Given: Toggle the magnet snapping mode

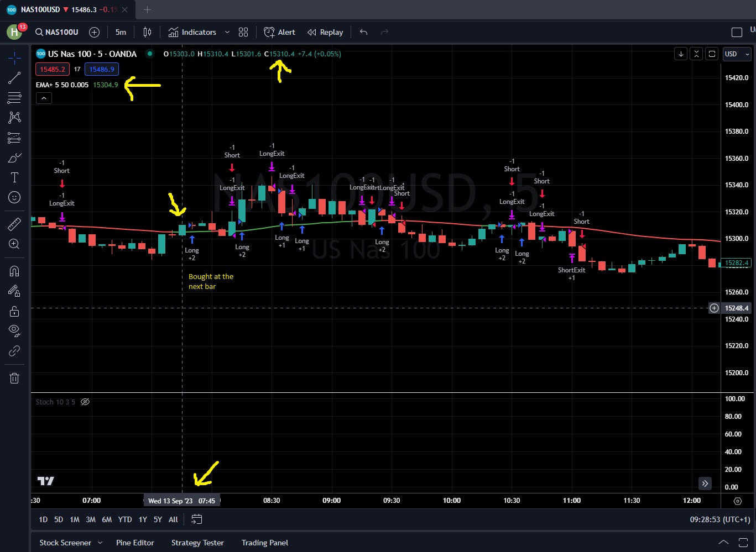Looking at the screenshot, I should coord(15,271).
